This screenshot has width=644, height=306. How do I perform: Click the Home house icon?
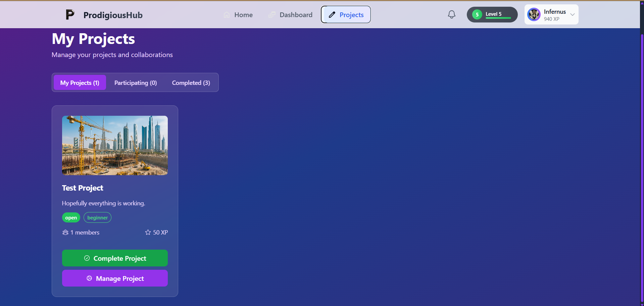[x=227, y=15]
